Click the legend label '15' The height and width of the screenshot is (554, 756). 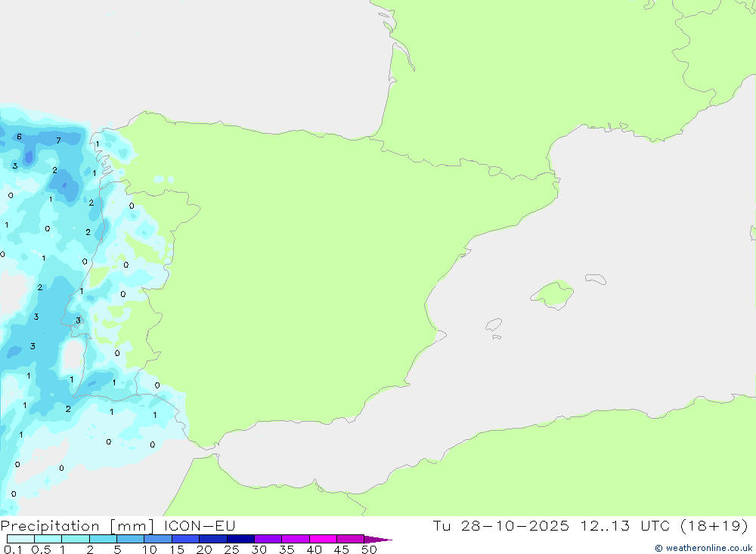[177, 549]
